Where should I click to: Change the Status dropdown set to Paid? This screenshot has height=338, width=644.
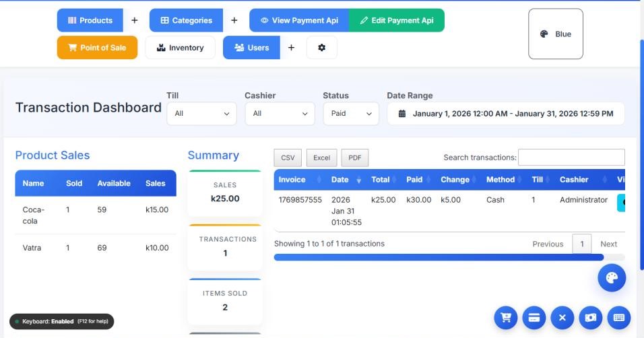pyautogui.click(x=351, y=114)
